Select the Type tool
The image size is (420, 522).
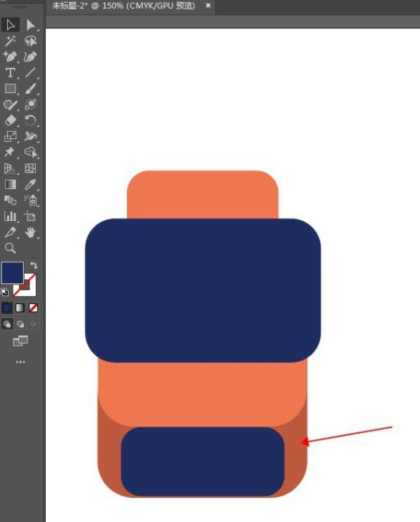coord(10,73)
